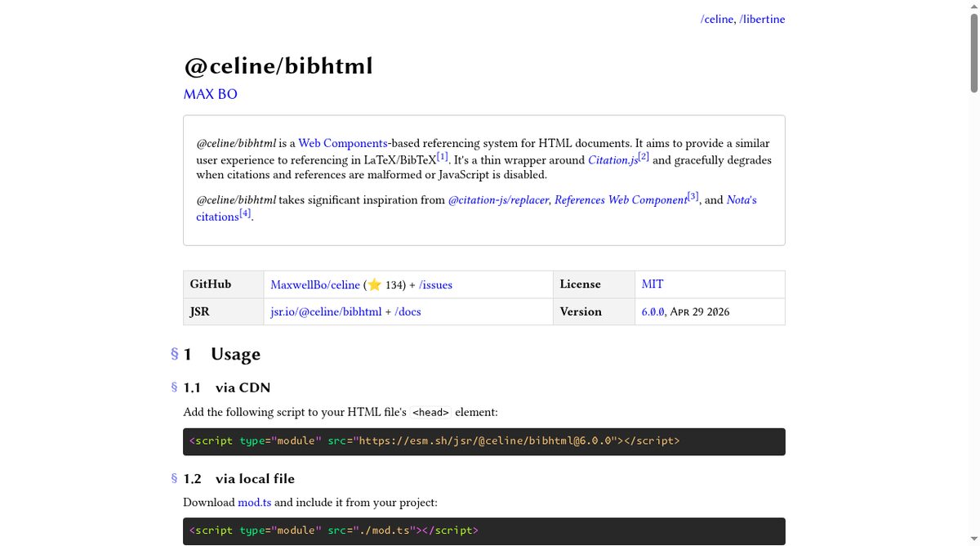The width and height of the screenshot is (980, 546).
Task: Open the JSR /docs link
Action: pos(408,311)
